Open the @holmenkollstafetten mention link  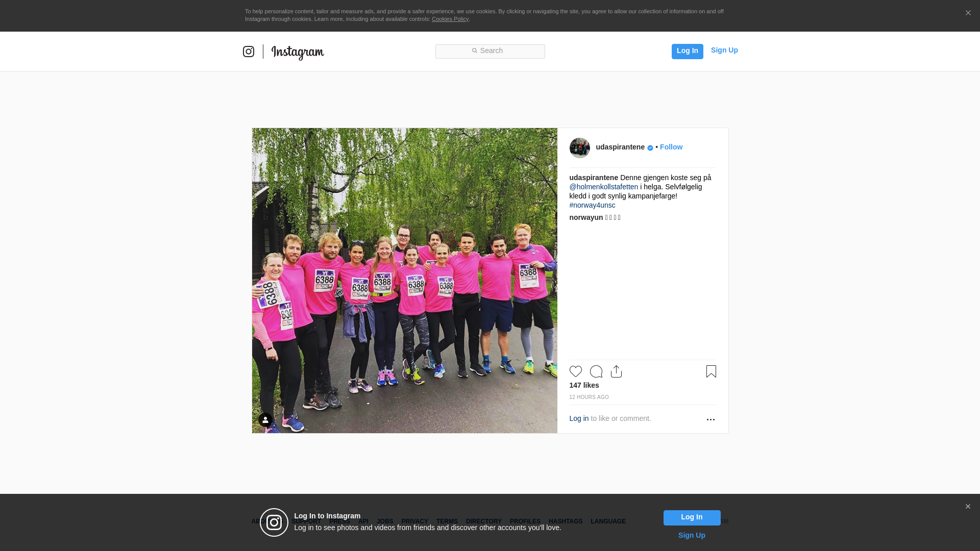[603, 187]
